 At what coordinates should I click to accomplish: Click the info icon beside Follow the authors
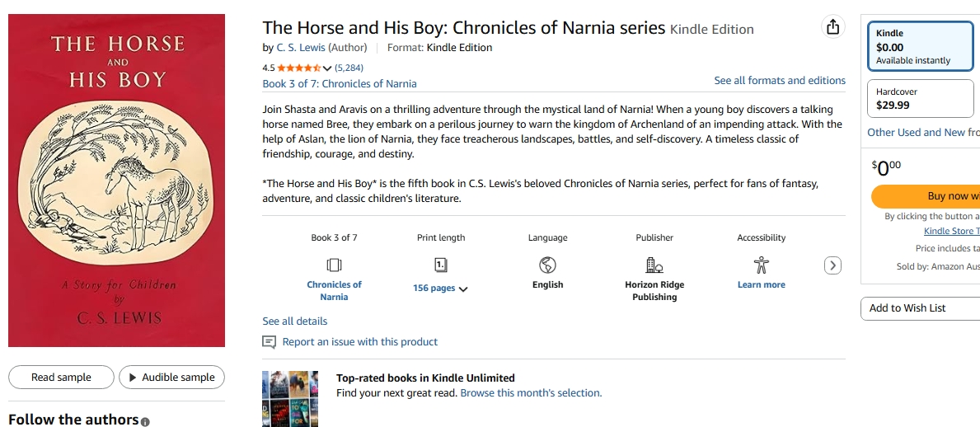[145, 422]
